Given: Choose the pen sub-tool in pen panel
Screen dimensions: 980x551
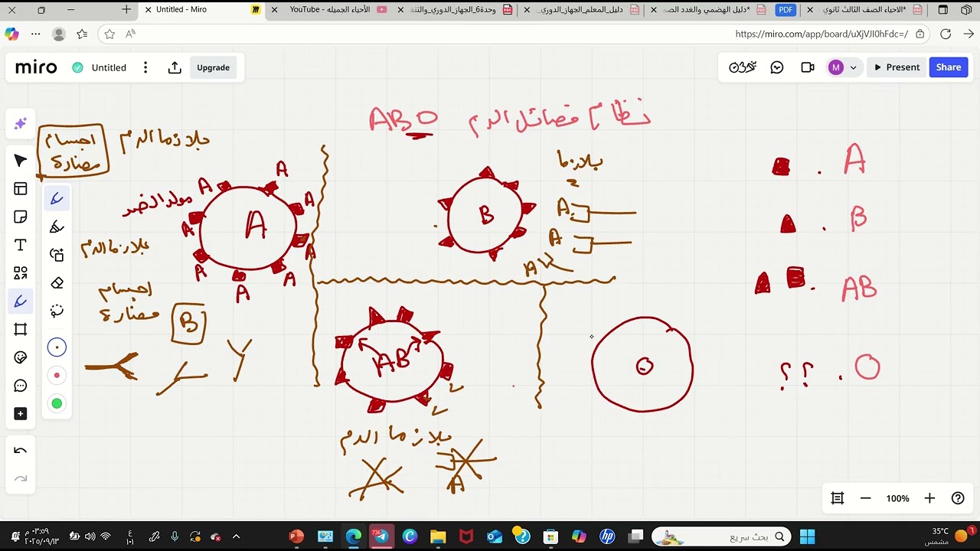Looking at the screenshot, I should [57, 199].
